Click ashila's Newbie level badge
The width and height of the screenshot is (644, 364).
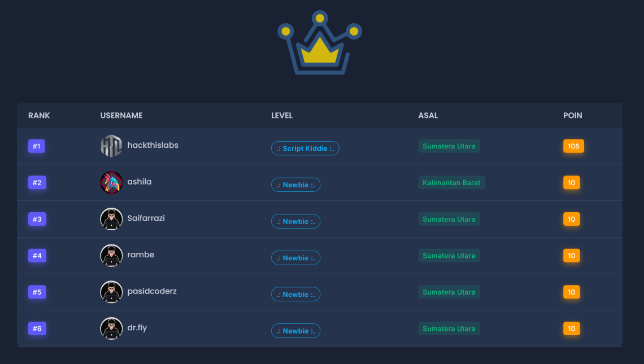[295, 185]
